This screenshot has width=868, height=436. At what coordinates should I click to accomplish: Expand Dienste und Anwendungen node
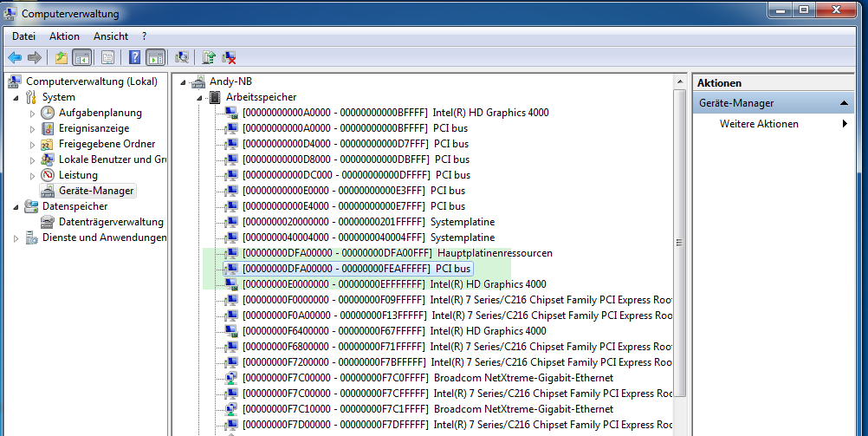16,238
